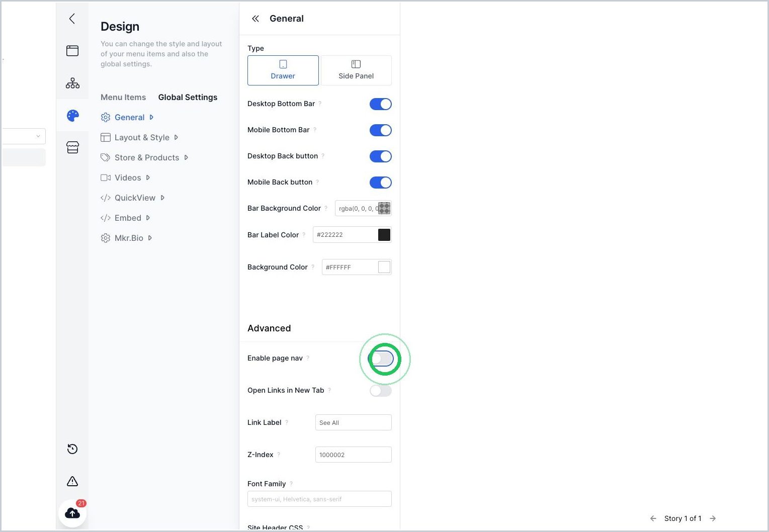
Task: Select the Design palette icon in sidebar
Action: point(73,116)
